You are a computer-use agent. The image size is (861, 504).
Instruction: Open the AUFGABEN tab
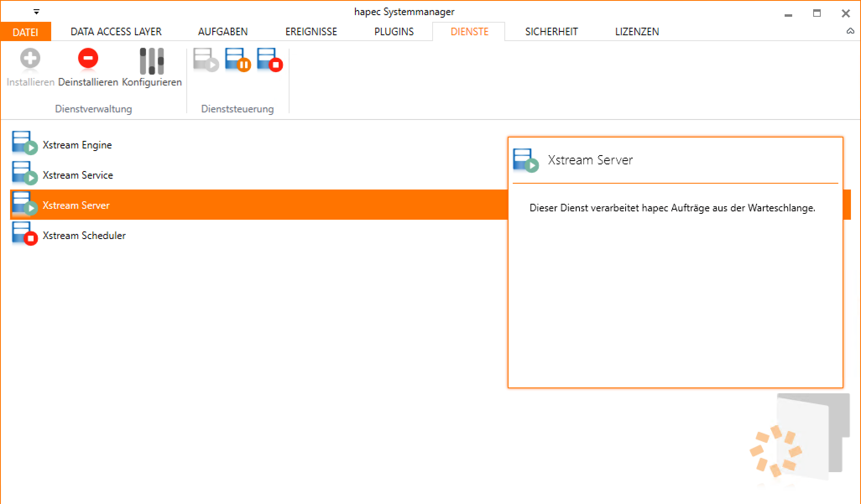click(223, 32)
